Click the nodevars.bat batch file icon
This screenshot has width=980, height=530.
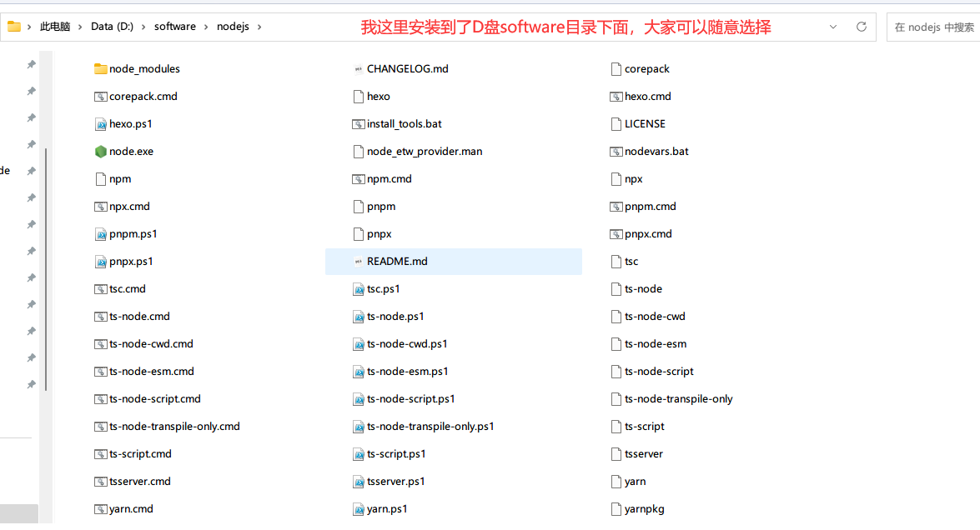tap(616, 152)
